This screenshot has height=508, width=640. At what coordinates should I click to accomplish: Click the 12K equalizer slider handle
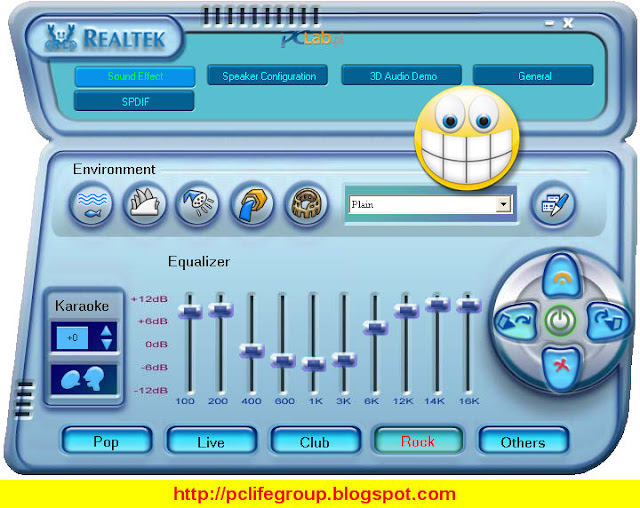click(406, 311)
